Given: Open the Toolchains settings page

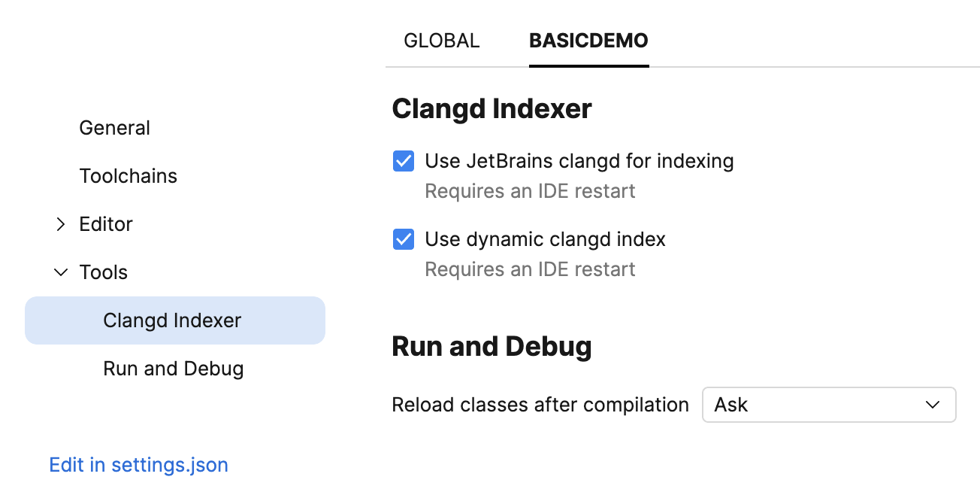Looking at the screenshot, I should pyautogui.click(x=128, y=175).
